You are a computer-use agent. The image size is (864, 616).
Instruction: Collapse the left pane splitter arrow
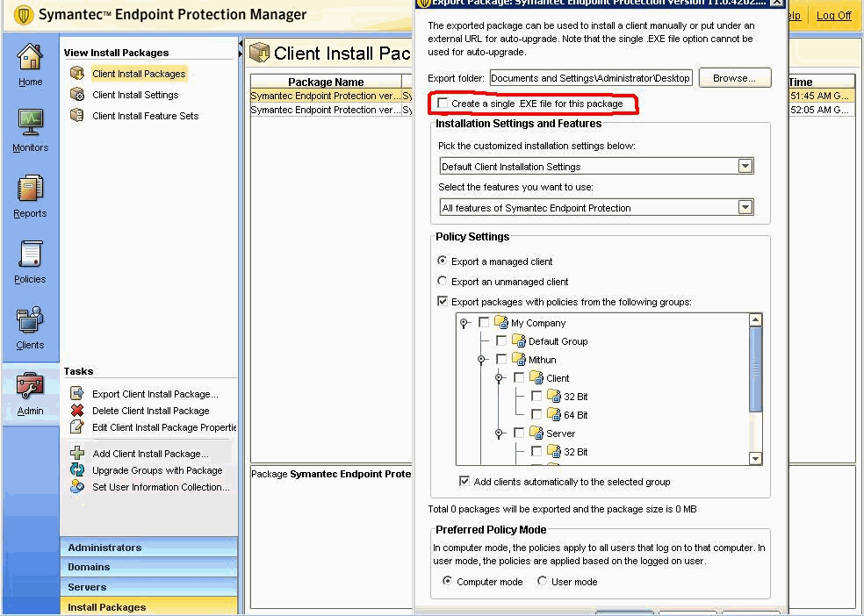241,43
